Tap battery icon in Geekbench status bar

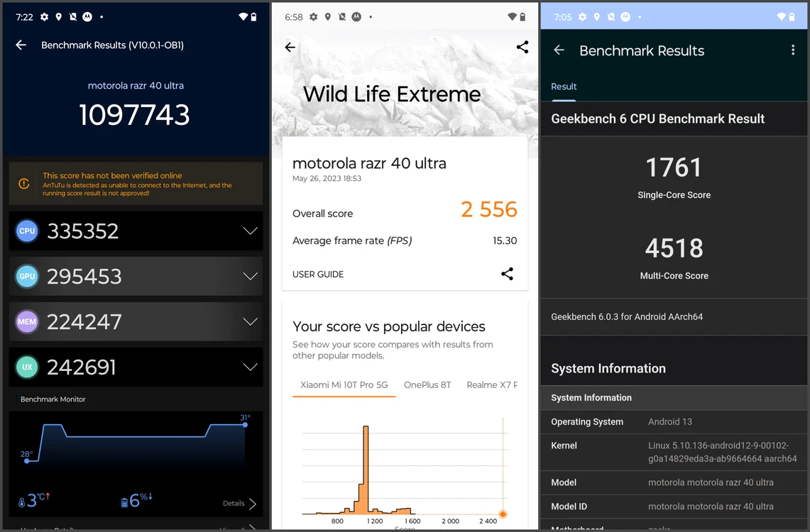[792, 17]
